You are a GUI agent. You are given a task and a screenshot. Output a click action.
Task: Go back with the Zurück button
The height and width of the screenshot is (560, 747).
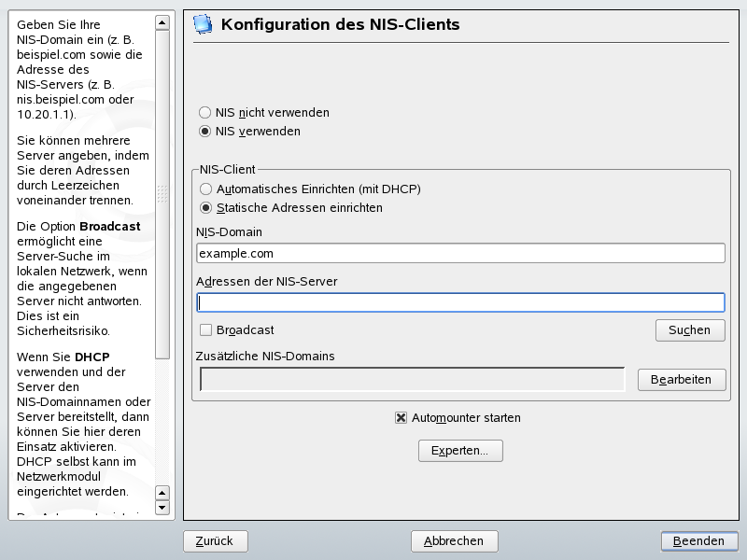[x=215, y=541]
